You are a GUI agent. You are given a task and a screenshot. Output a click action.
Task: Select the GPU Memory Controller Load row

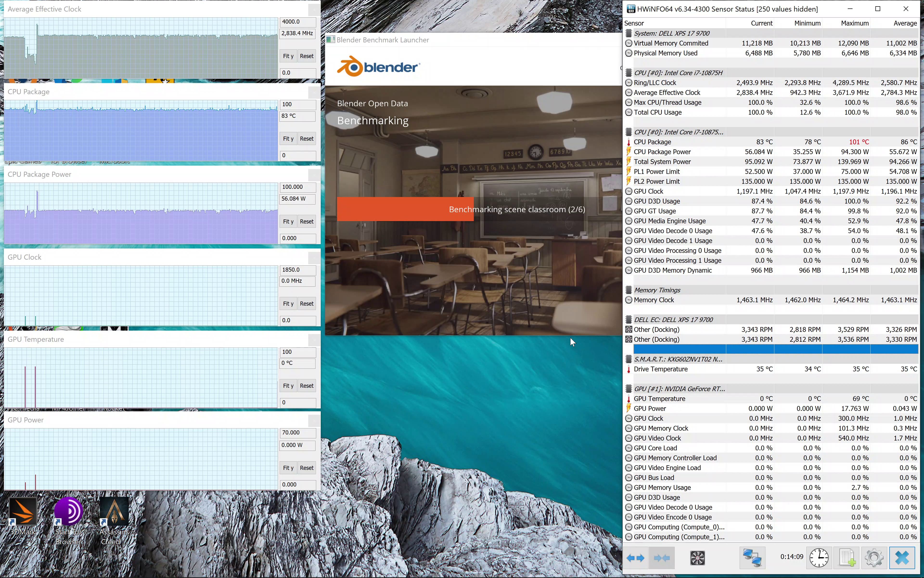(x=771, y=458)
